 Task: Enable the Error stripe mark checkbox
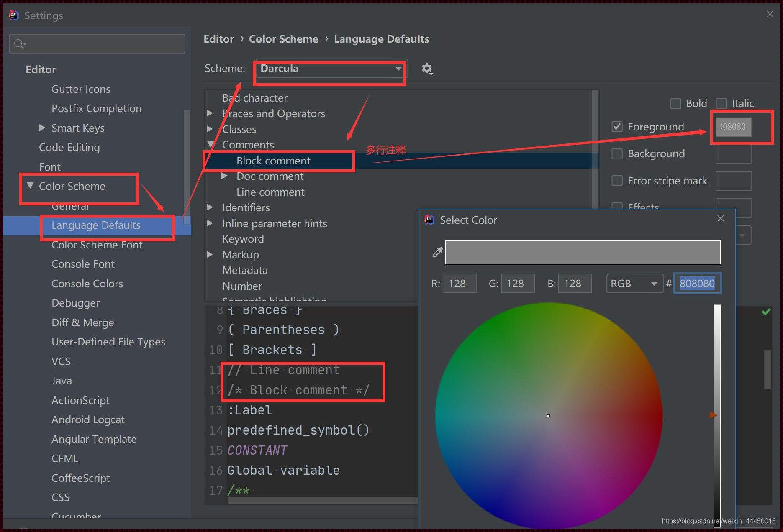point(617,181)
